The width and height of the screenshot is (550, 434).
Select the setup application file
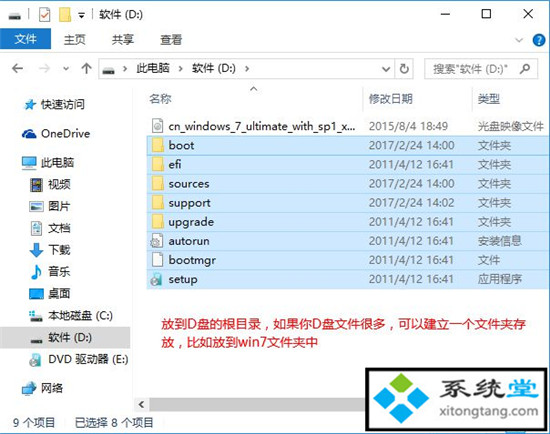348,279
